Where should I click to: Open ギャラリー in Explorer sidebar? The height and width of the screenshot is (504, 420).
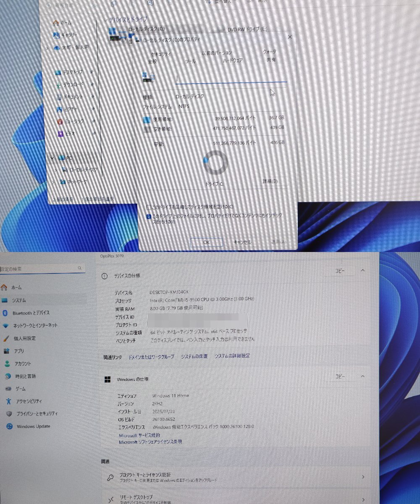(65, 35)
